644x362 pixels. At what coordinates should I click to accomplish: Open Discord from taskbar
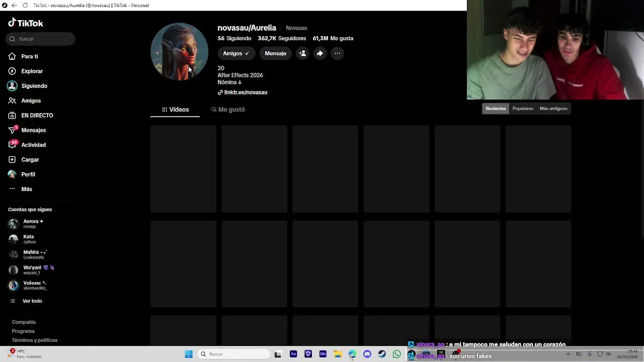367,354
